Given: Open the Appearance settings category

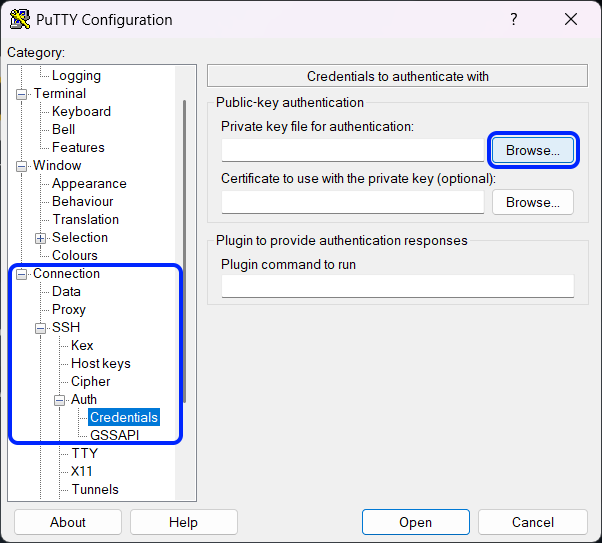Looking at the screenshot, I should pos(89,184).
